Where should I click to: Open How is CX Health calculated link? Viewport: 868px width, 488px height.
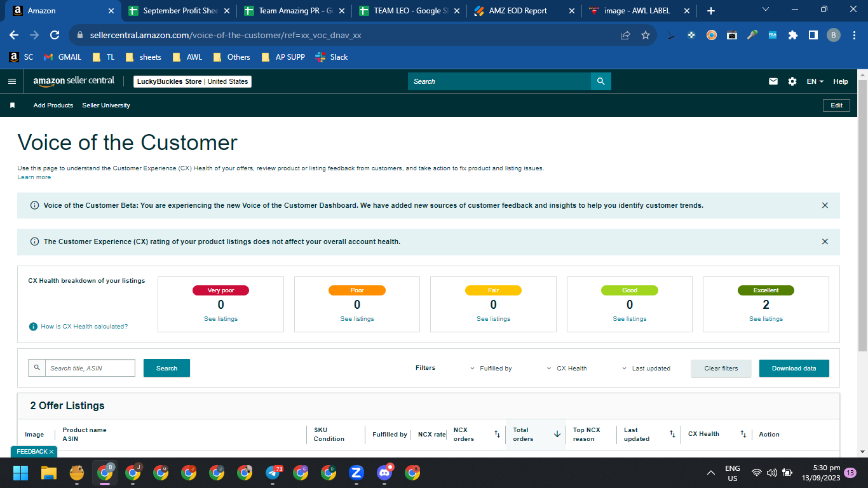[85, 327]
